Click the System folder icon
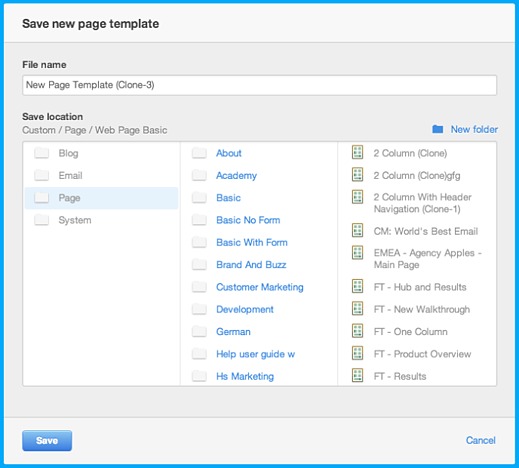 pyautogui.click(x=42, y=220)
